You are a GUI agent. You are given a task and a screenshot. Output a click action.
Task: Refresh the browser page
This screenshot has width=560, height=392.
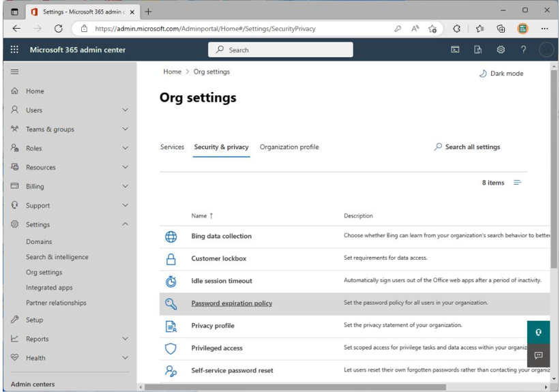(x=58, y=29)
